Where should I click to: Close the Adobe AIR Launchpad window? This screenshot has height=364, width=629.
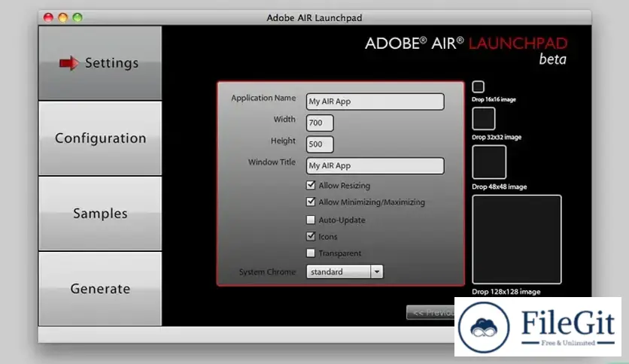(49, 17)
